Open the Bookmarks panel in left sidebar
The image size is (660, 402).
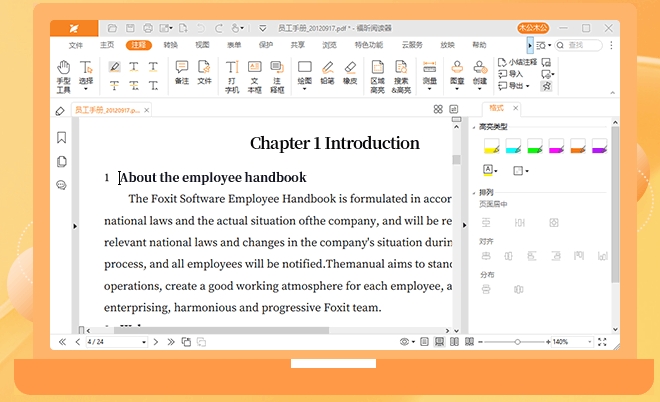click(x=62, y=138)
